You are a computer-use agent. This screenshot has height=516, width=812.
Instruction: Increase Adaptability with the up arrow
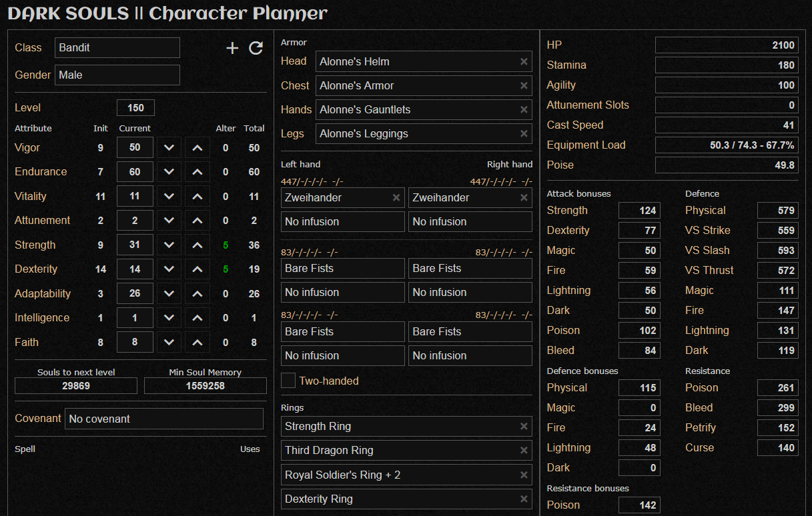[197, 294]
